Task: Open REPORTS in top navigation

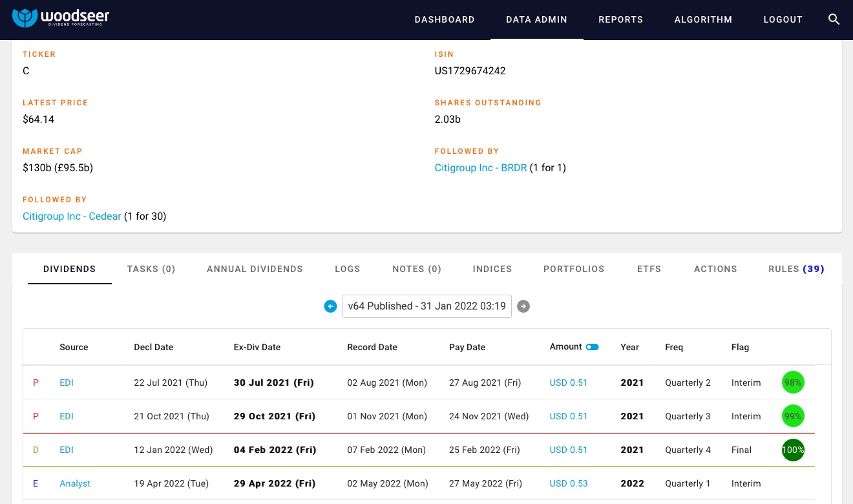Action: (x=620, y=19)
